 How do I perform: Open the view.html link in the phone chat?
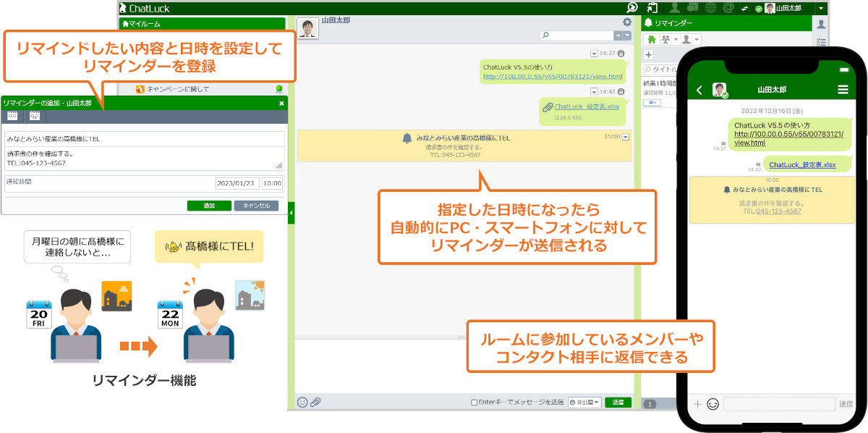(x=788, y=138)
